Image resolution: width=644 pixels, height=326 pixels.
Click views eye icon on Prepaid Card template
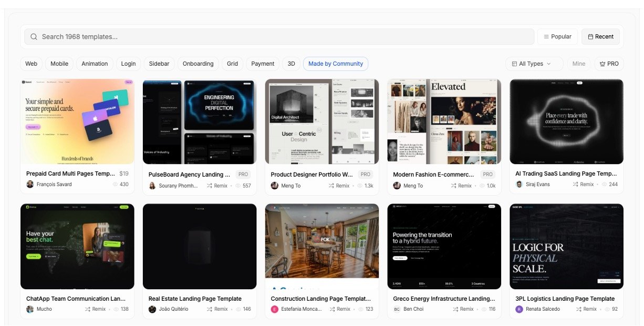pyautogui.click(x=115, y=185)
